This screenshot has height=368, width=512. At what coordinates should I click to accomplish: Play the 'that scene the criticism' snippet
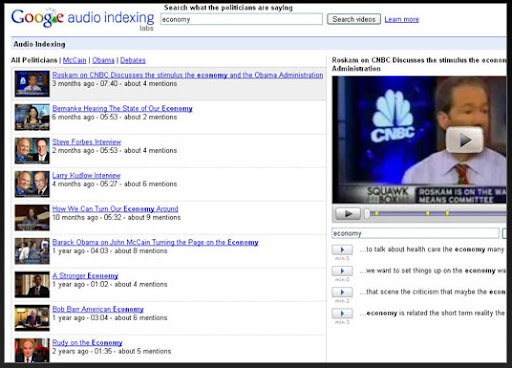[342, 292]
